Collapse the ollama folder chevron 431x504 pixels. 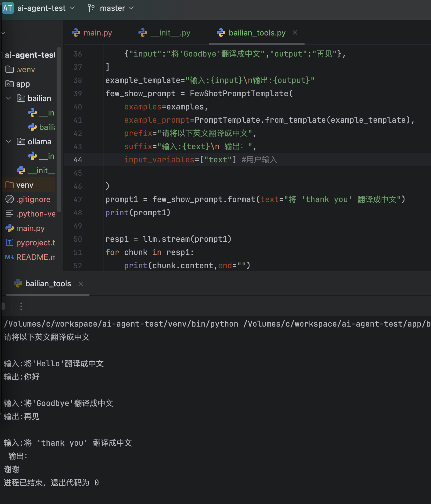click(9, 141)
